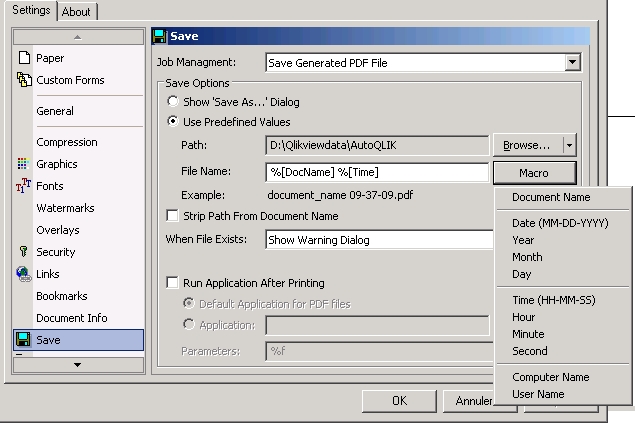The image size is (635, 423).
Task: Click sidebar scroll-up arrow bar
Action: (78, 37)
